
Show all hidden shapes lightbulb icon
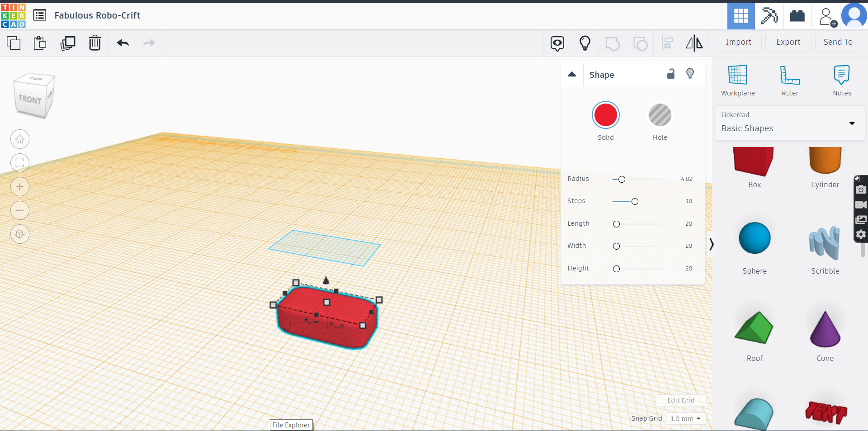(x=585, y=43)
